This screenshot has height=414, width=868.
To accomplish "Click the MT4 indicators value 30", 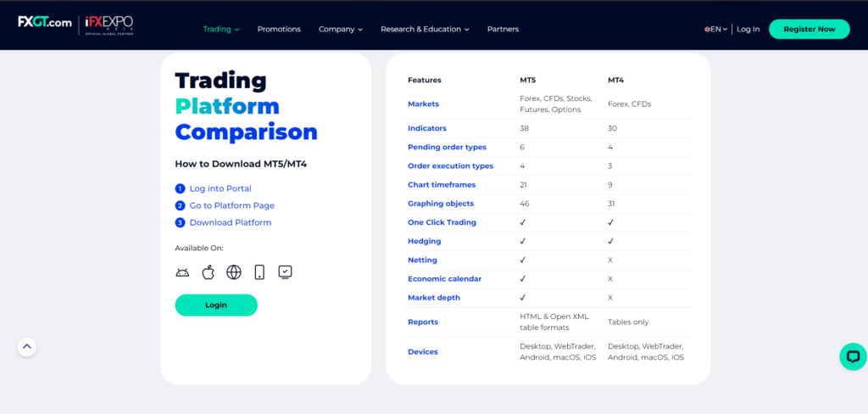I will point(612,129).
